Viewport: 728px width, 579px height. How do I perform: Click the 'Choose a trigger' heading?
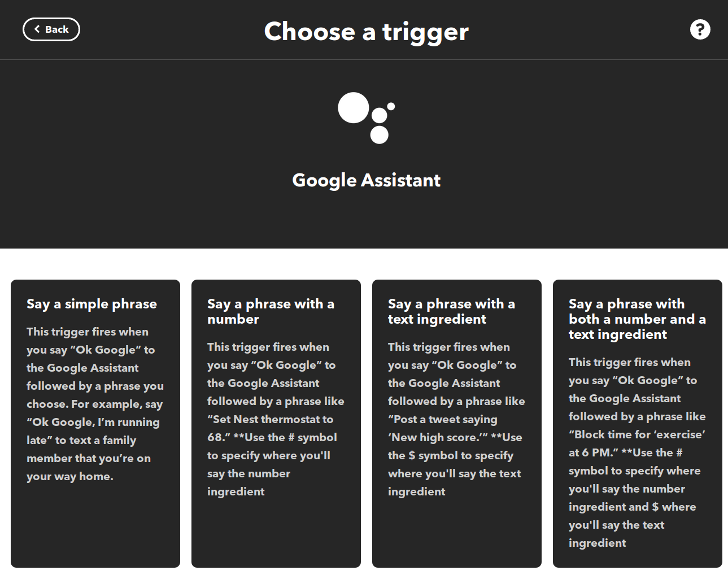(366, 32)
